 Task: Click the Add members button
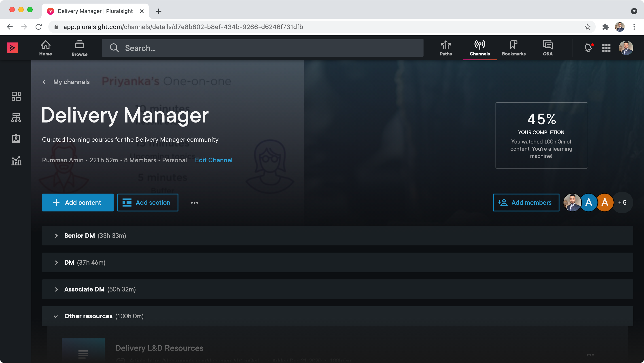point(526,203)
